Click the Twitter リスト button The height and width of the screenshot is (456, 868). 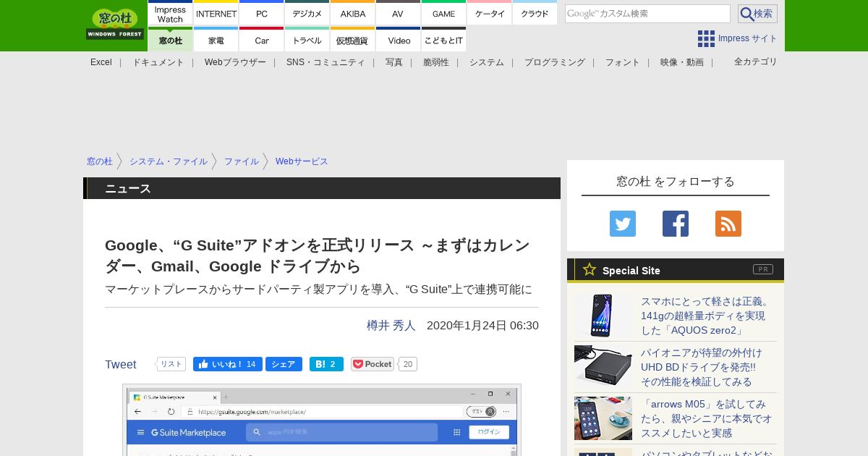[171, 364]
